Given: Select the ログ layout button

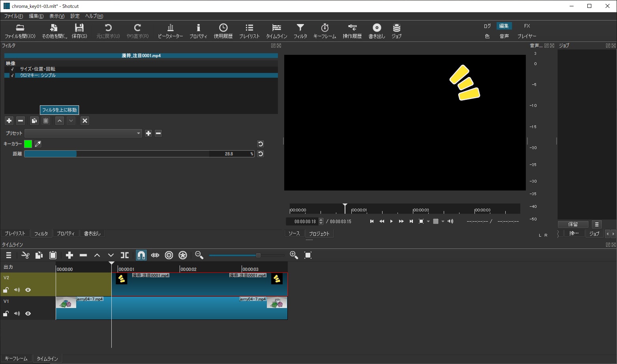Looking at the screenshot, I should coord(488,26).
